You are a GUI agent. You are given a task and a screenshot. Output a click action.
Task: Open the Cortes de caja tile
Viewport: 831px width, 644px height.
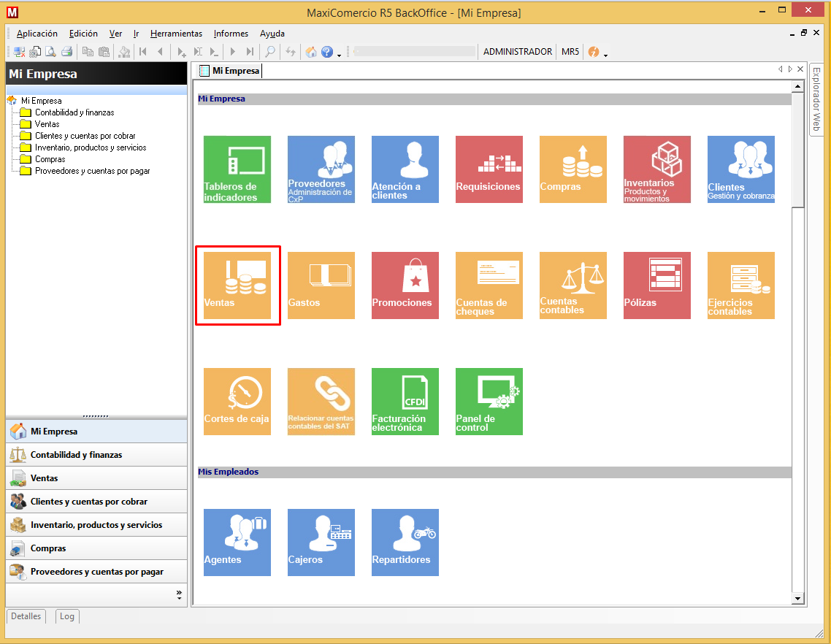(x=237, y=402)
